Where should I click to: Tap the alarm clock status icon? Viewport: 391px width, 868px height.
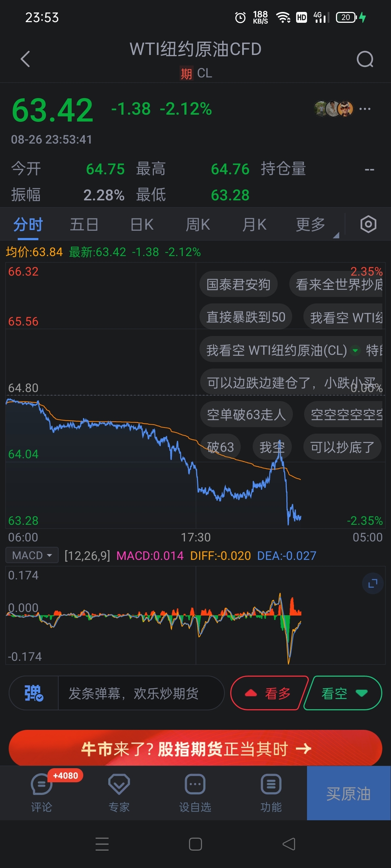coord(240,17)
